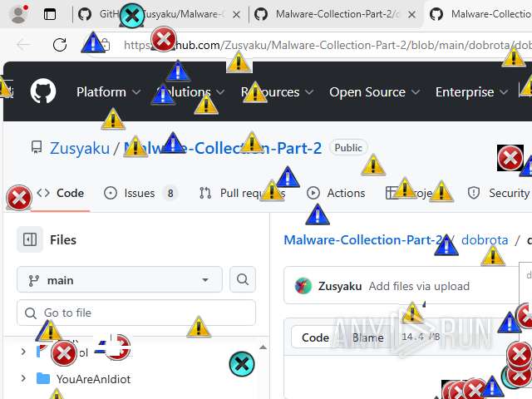Expand the Platform menu

[108, 92]
